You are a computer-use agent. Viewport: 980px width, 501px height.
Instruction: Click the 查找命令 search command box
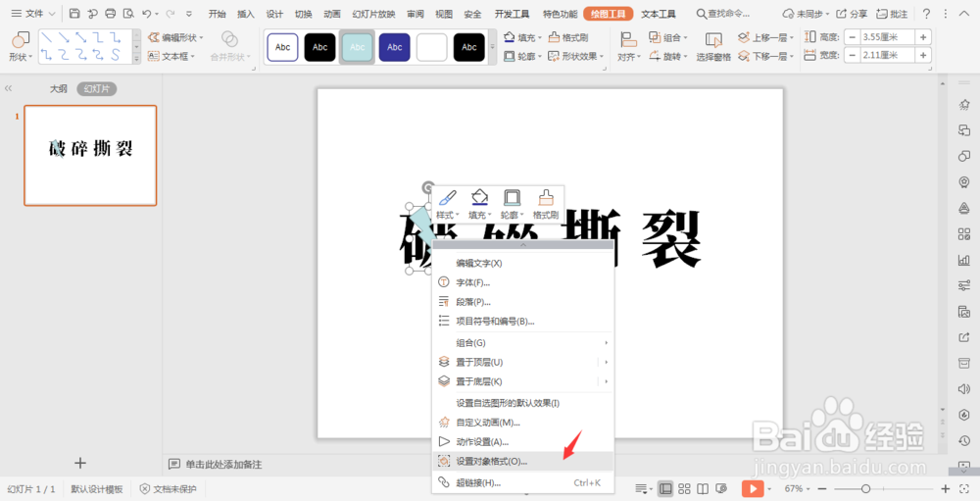(x=723, y=13)
